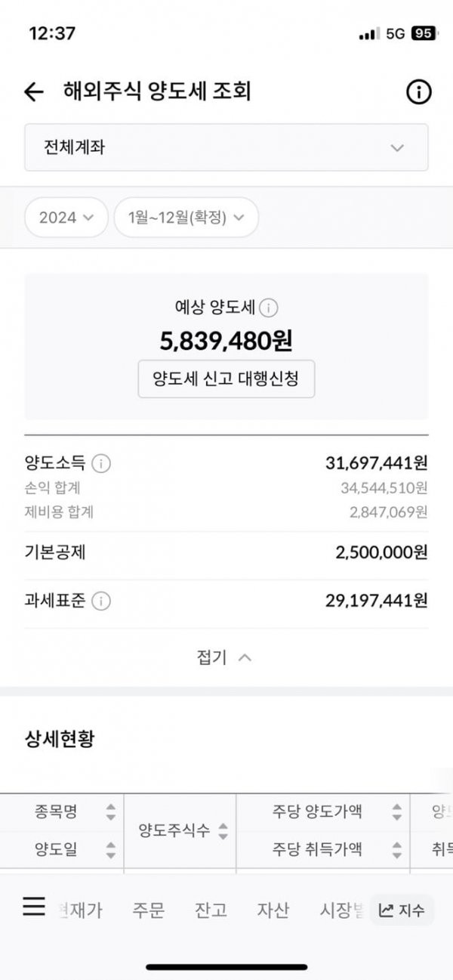
Task: Open the 2024 year dropdown
Action: click(67, 218)
